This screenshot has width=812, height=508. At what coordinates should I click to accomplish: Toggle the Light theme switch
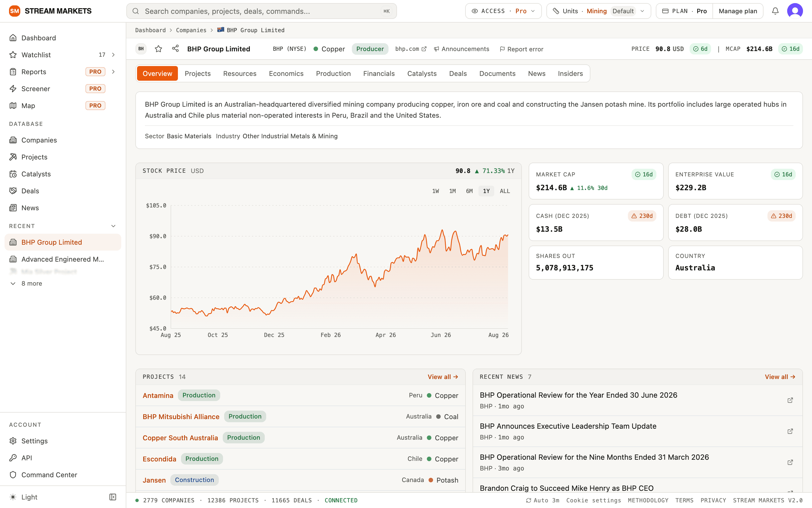coord(23,497)
